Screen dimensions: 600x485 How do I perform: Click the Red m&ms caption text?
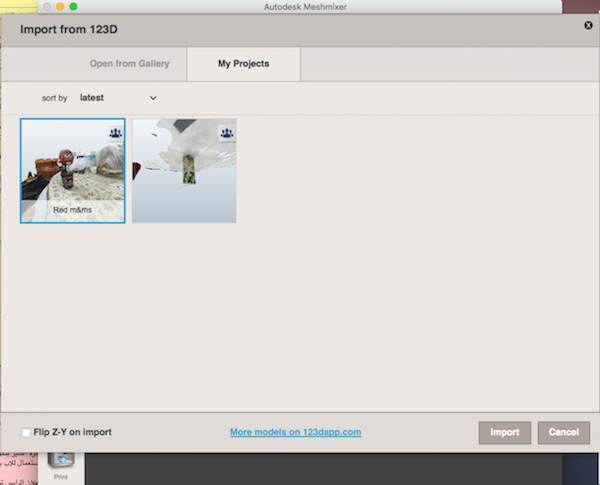[72, 210]
